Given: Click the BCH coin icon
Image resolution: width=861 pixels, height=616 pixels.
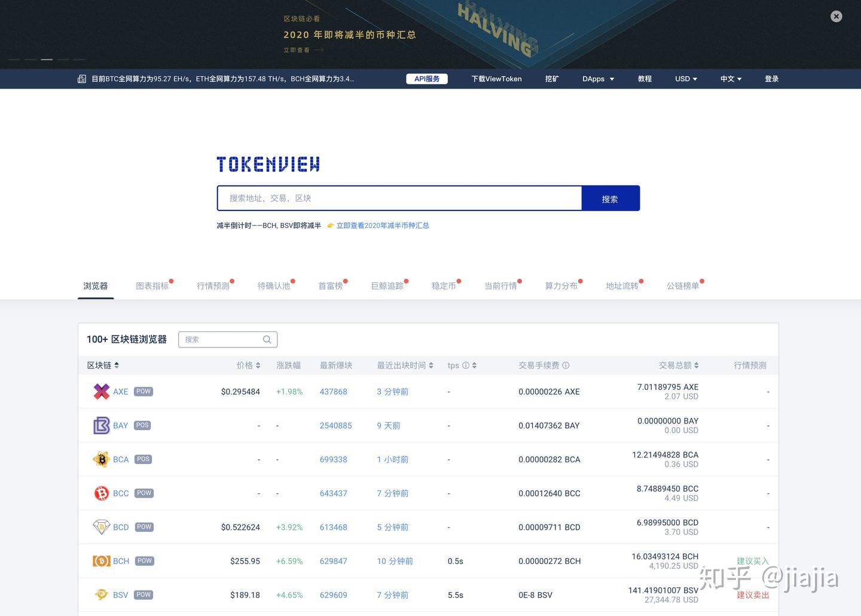Looking at the screenshot, I should pyautogui.click(x=102, y=561).
